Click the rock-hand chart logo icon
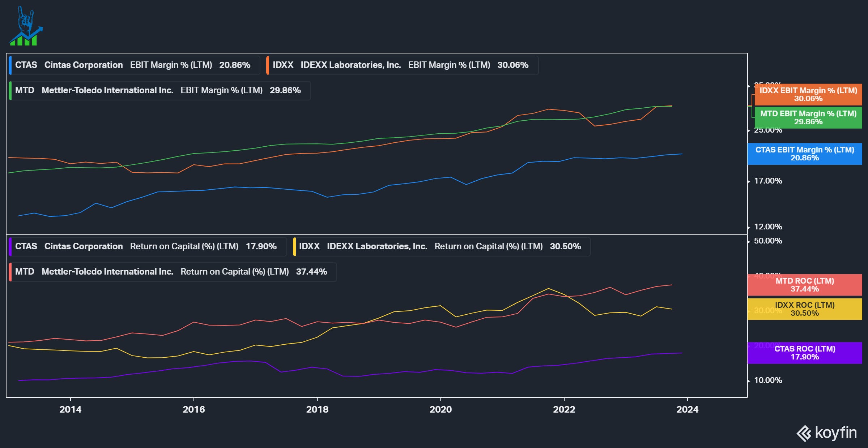Image resolution: width=868 pixels, height=448 pixels. pyautogui.click(x=26, y=26)
